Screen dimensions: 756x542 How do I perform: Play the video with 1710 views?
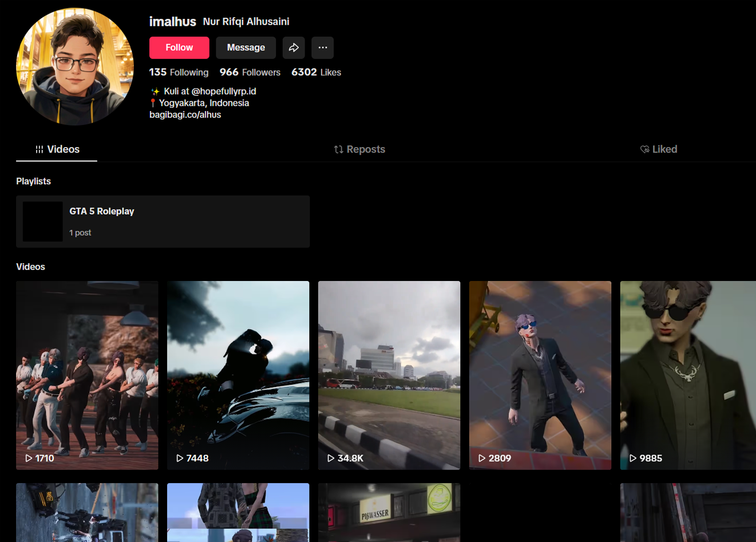point(87,375)
